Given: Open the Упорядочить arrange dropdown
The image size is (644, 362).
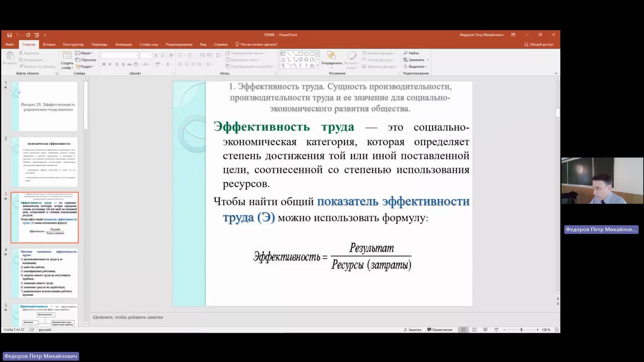Looking at the screenshot, I should coord(331,60).
